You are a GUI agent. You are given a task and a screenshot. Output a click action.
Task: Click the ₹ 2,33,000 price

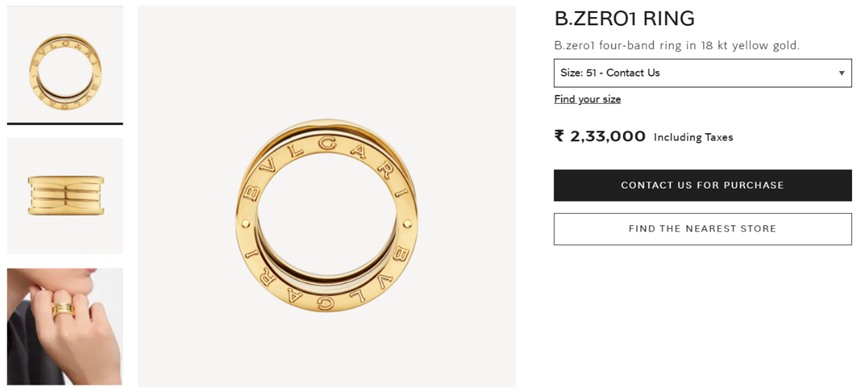pyautogui.click(x=600, y=136)
